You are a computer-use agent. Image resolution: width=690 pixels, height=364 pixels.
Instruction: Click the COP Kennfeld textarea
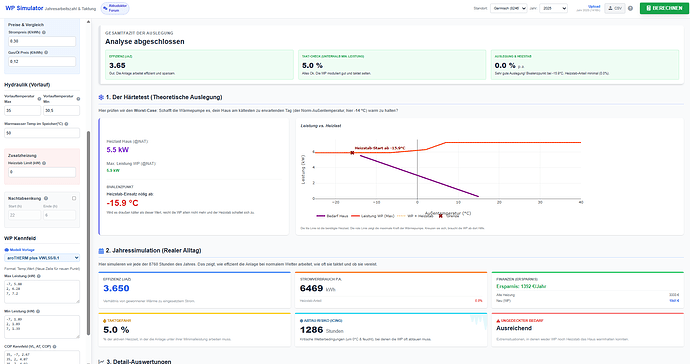point(42,357)
